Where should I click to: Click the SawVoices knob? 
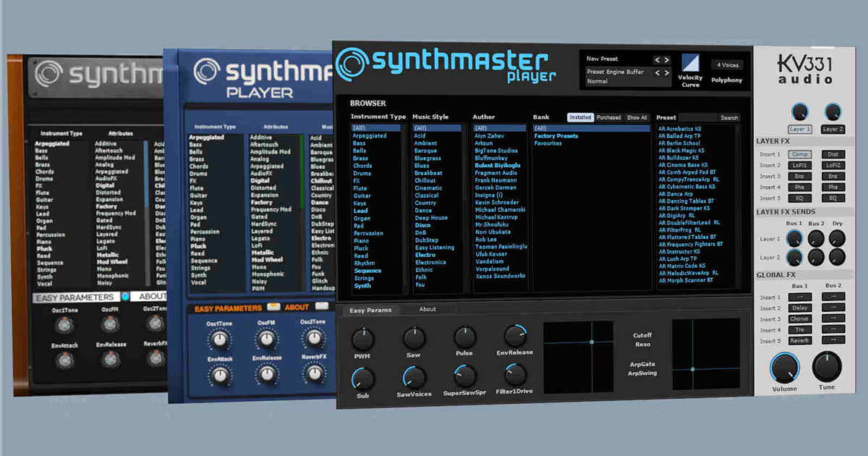[x=414, y=377]
